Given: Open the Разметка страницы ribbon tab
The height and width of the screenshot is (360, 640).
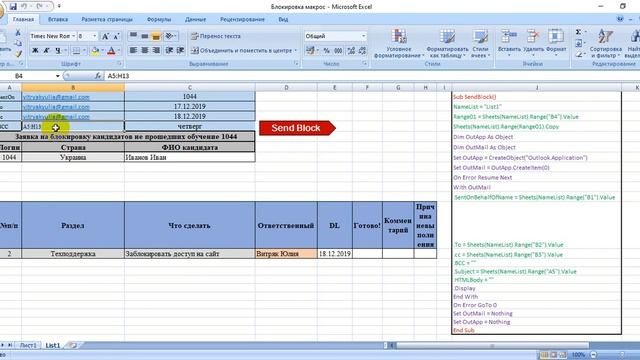Looking at the screenshot, I should click(107, 19).
